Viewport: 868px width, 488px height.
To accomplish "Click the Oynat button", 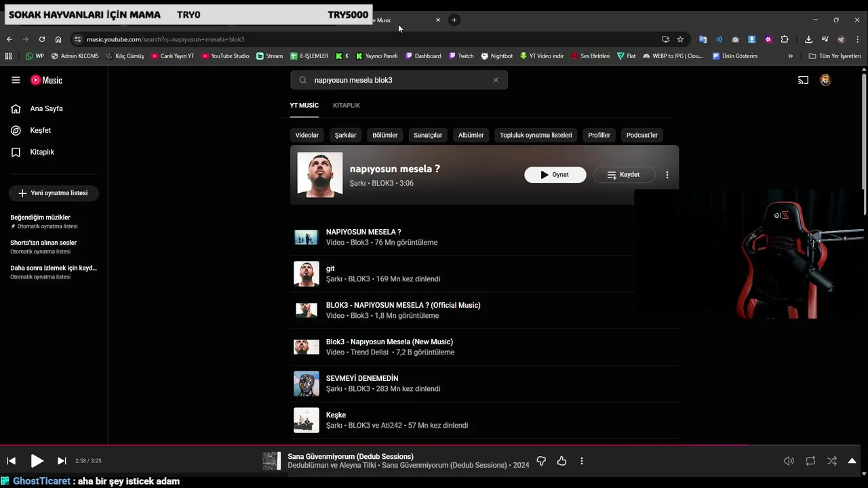I will (x=555, y=175).
